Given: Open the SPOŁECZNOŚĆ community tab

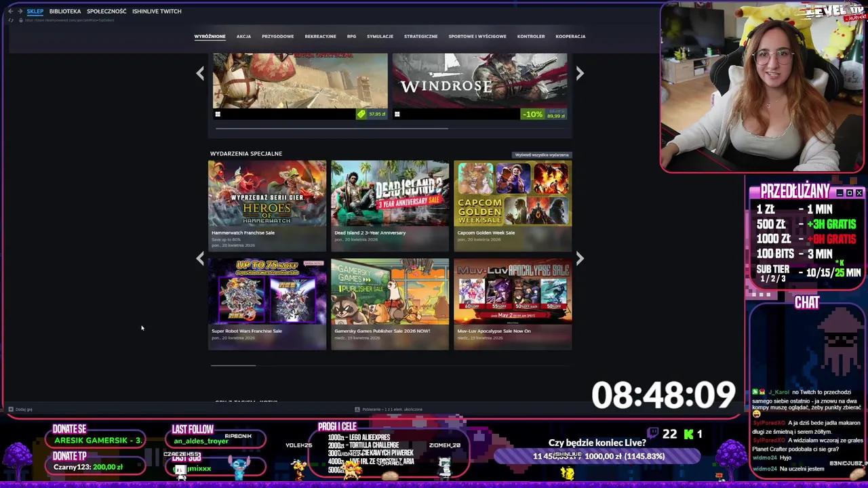Looking at the screenshot, I should (106, 11).
